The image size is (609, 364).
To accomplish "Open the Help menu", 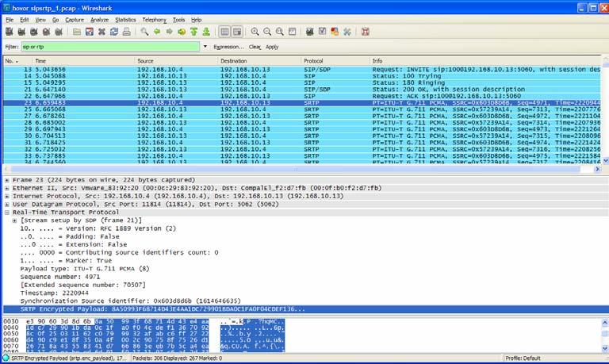I will click(196, 19).
